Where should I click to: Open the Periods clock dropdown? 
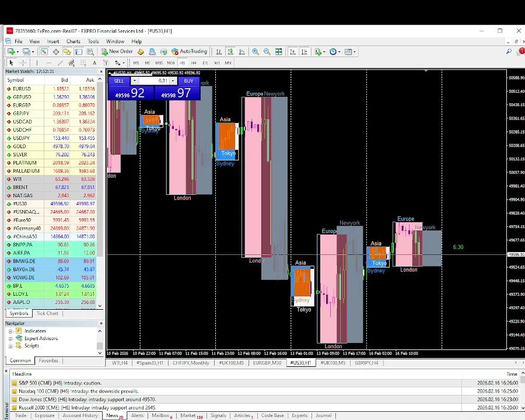pos(335,51)
